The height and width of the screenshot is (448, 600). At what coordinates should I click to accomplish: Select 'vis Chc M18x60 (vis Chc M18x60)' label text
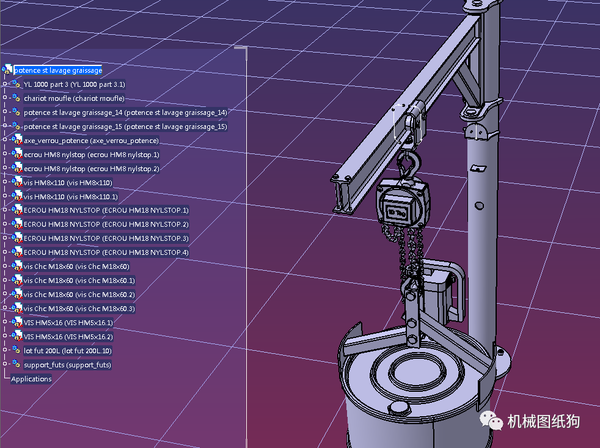pyautogui.click(x=77, y=266)
